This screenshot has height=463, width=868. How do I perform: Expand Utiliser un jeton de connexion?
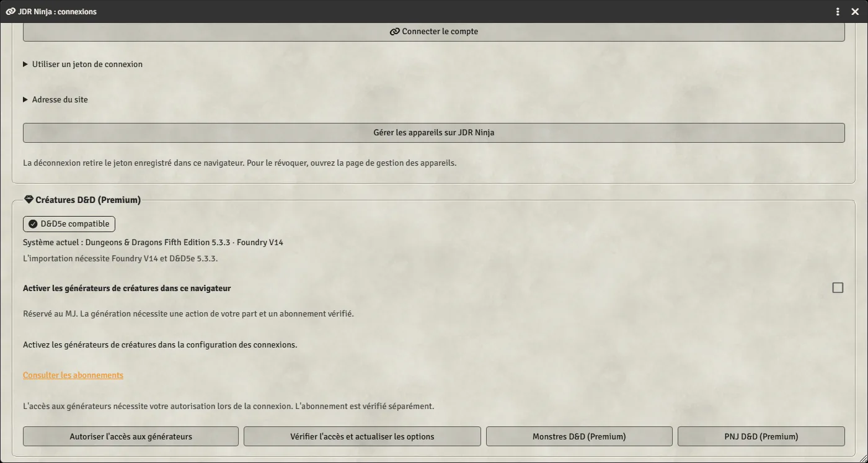tap(83, 64)
